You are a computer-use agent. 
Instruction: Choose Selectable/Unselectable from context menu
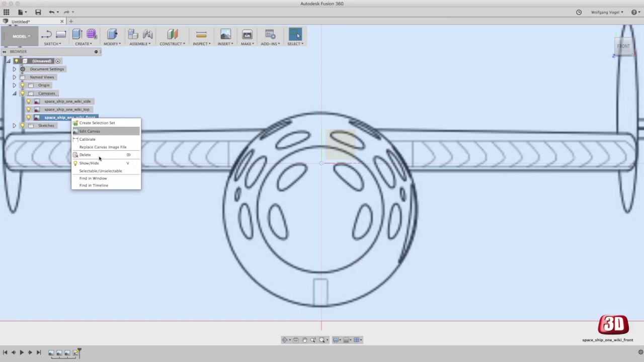click(x=106, y=171)
